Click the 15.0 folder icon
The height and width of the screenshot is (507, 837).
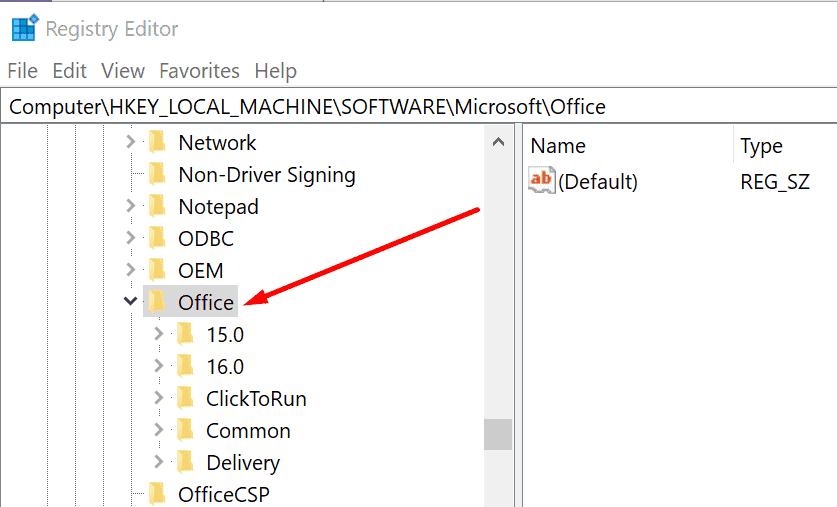pyautogui.click(x=185, y=334)
